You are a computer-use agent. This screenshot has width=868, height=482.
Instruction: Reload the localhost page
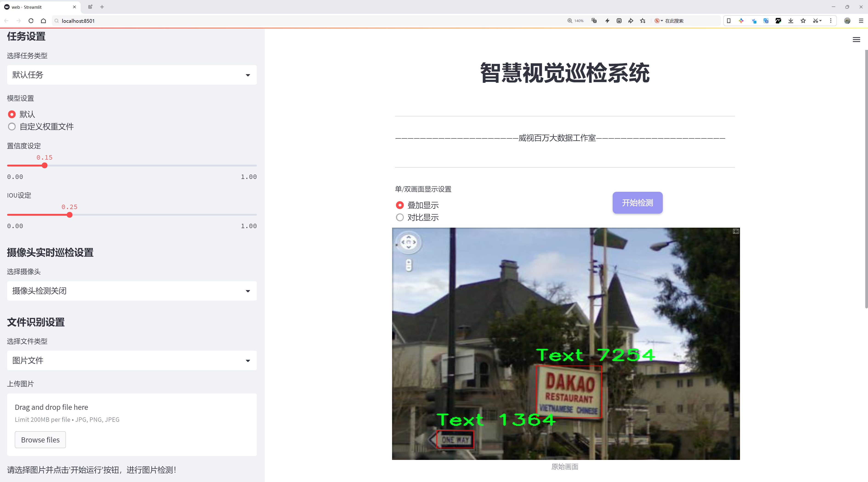pos(31,20)
